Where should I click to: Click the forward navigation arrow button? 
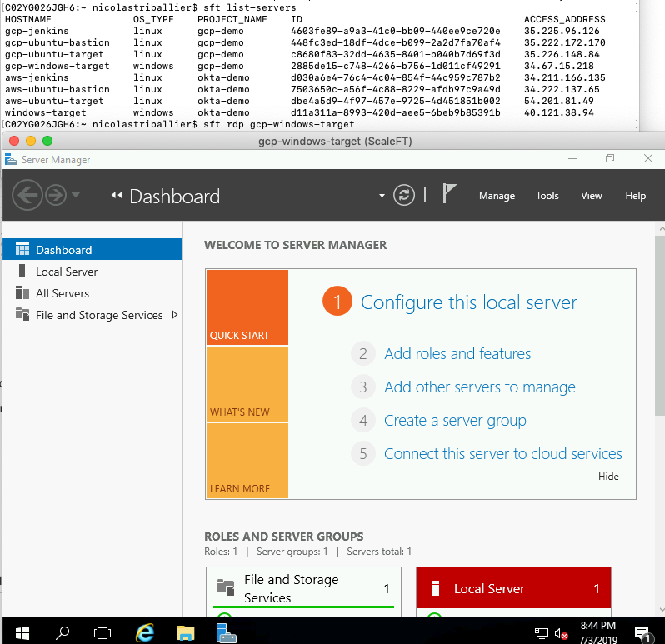(x=55, y=196)
